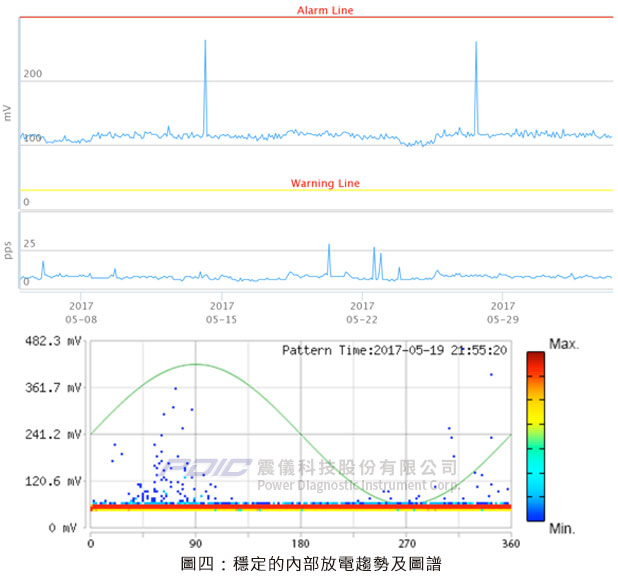Click the Pattern Time timestamp text

pyautogui.click(x=394, y=350)
